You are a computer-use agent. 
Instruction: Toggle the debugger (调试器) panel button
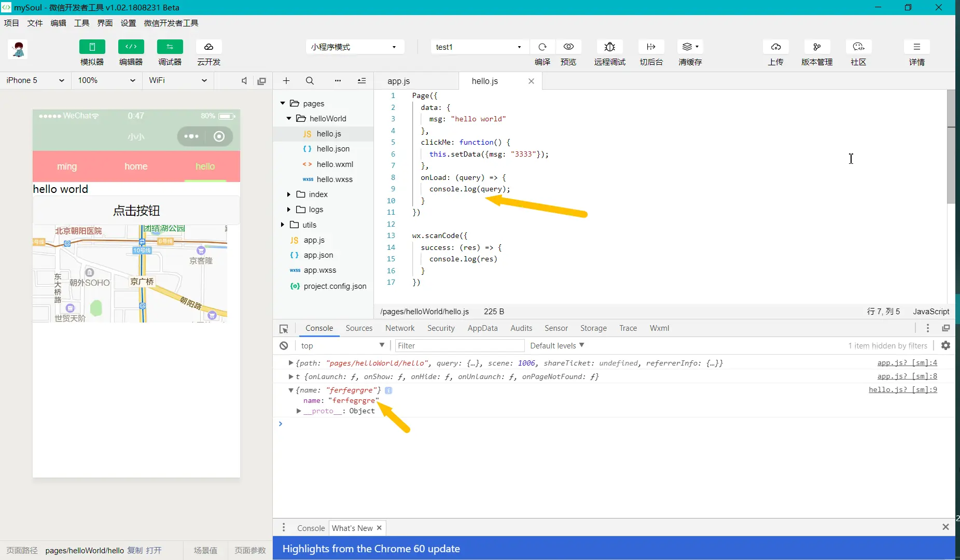pyautogui.click(x=170, y=47)
